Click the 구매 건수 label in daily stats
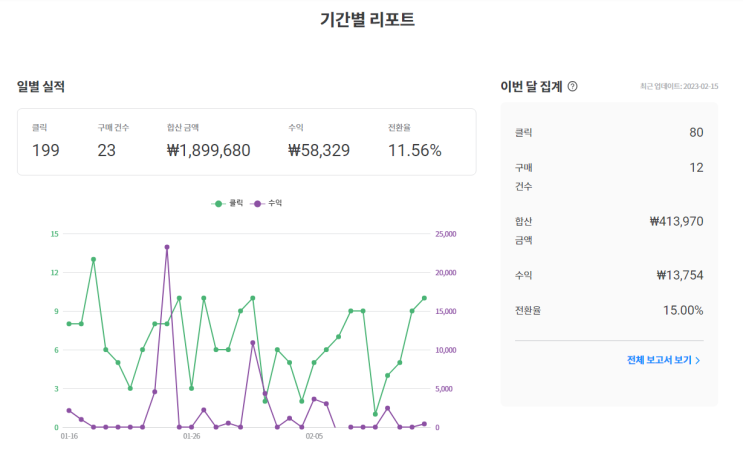This screenshot has width=743, height=464. (x=113, y=127)
